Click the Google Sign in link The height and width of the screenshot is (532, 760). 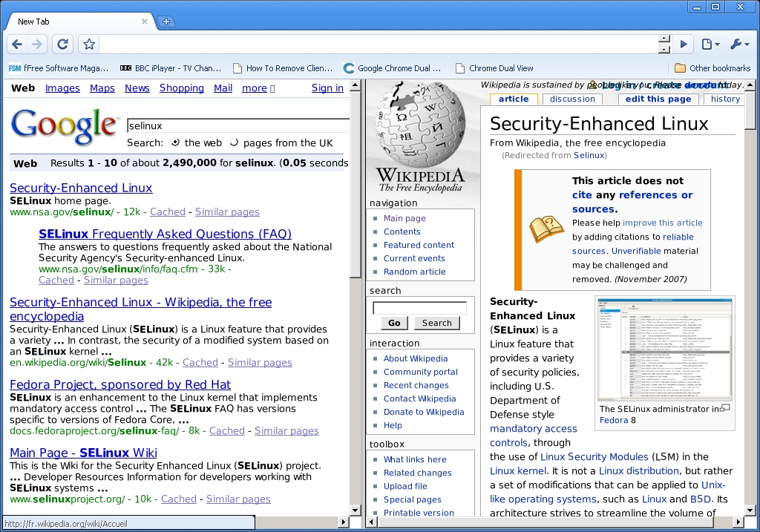point(327,88)
